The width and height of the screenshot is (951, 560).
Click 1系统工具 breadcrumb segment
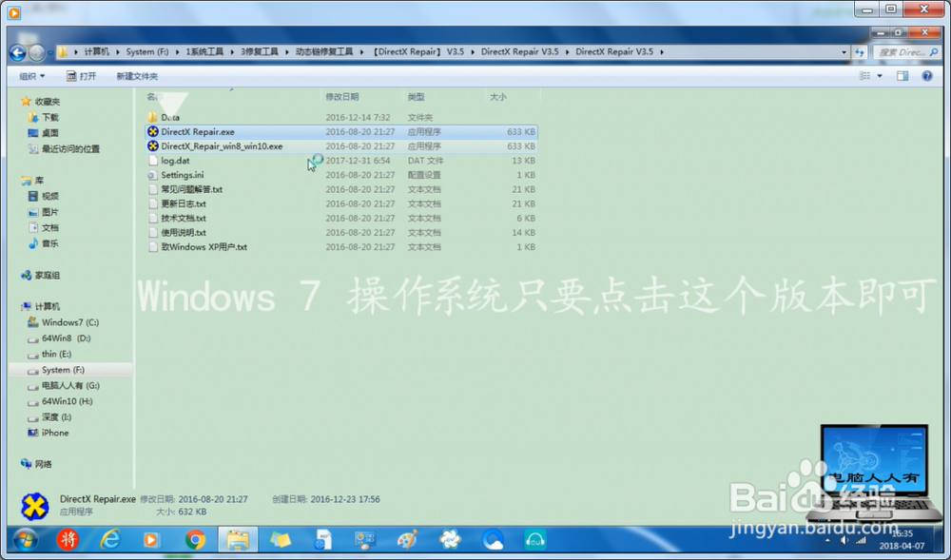[204, 52]
